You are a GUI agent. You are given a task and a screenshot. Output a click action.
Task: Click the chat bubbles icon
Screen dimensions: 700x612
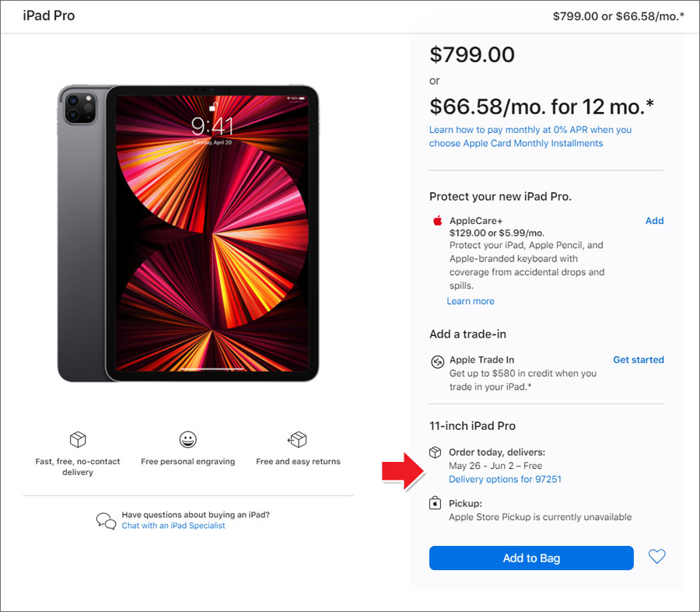[107, 520]
